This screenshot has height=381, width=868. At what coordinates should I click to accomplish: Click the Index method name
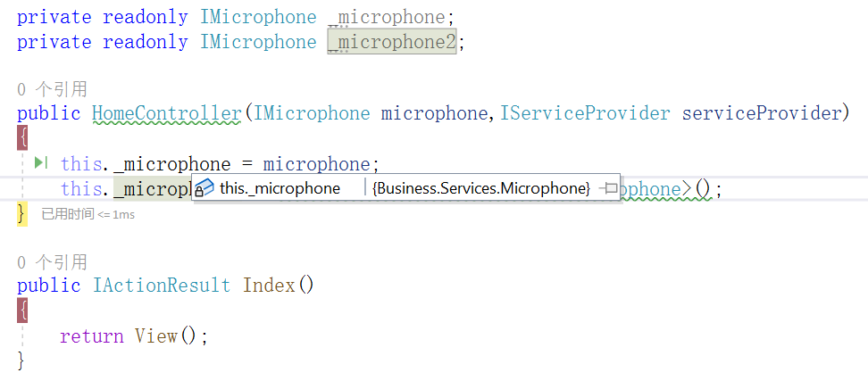(269, 286)
